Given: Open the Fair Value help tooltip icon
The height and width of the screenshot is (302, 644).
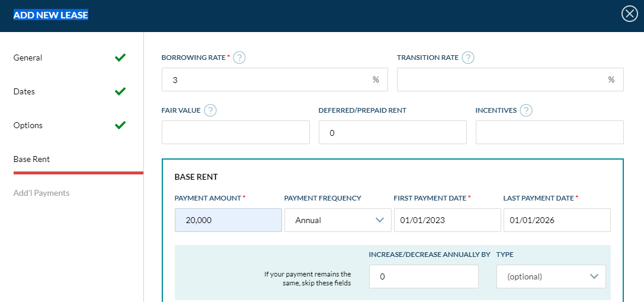Looking at the screenshot, I should 210,110.
